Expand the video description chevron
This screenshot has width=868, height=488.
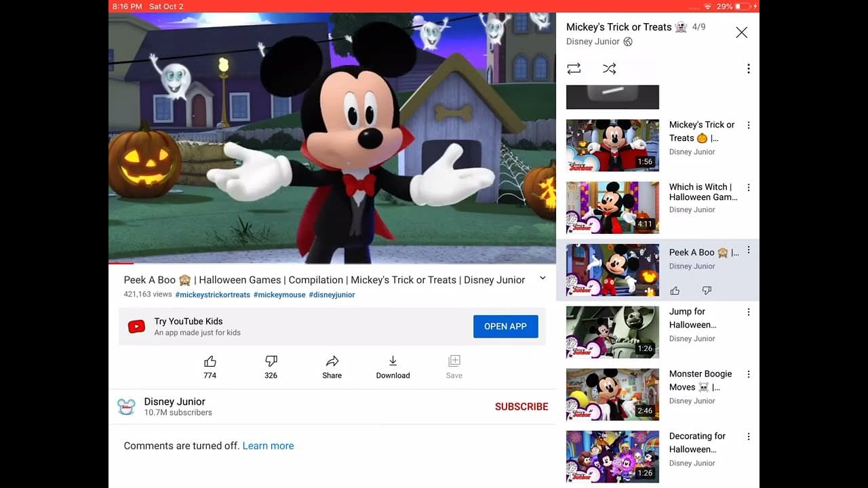point(542,279)
